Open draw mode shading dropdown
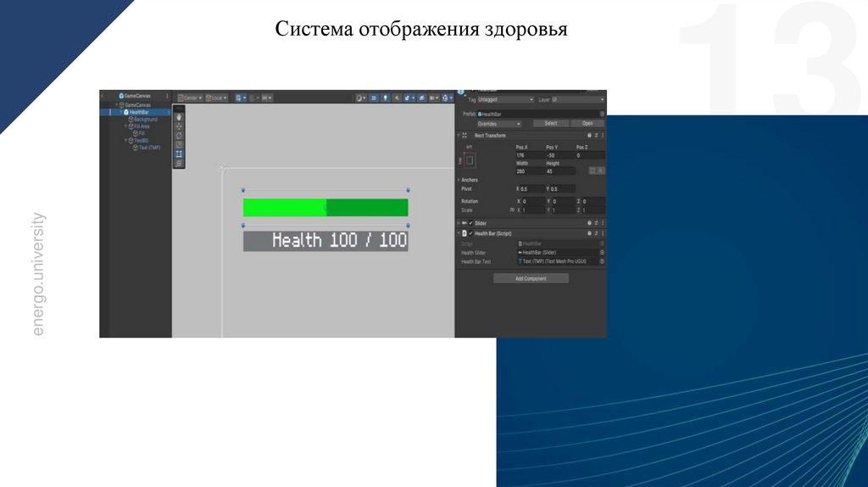Image resolution: width=868 pixels, height=487 pixels. (361, 98)
